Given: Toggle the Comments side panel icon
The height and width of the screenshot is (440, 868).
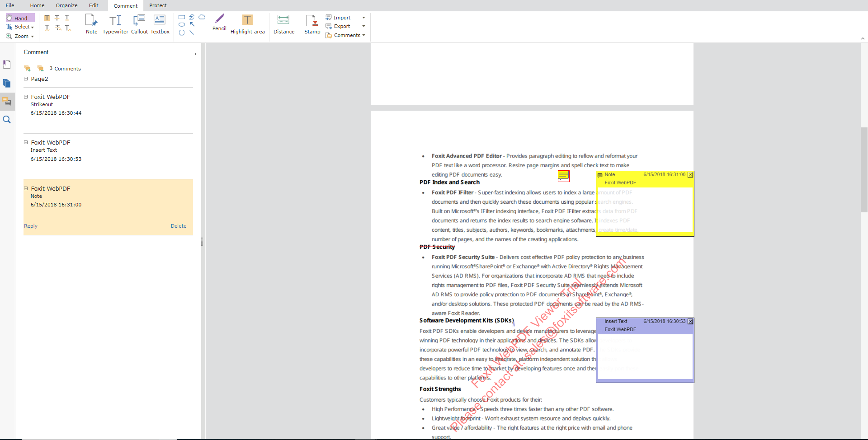Looking at the screenshot, I should coord(7,101).
